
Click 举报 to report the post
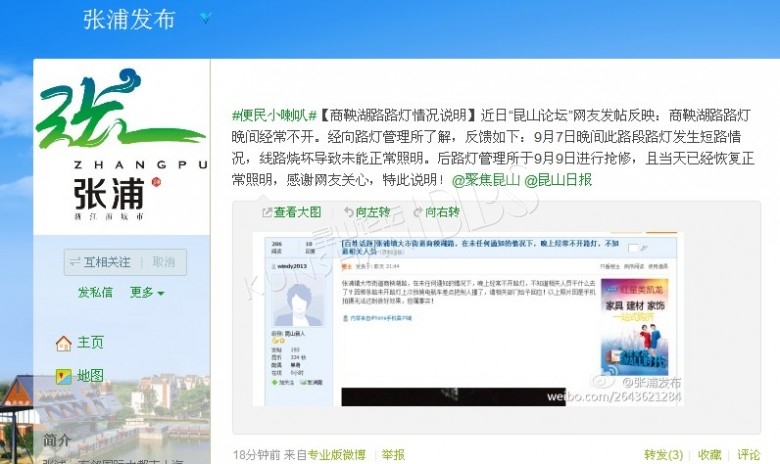pyautogui.click(x=393, y=455)
